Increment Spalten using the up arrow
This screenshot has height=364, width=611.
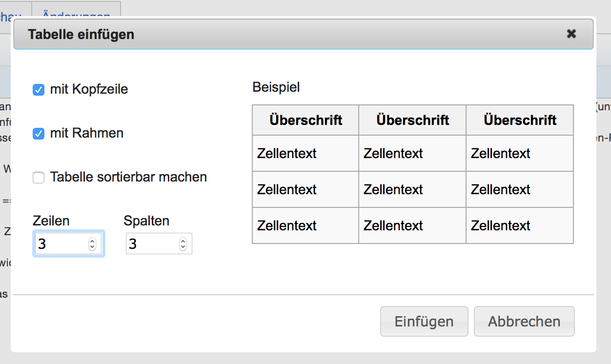point(183,241)
